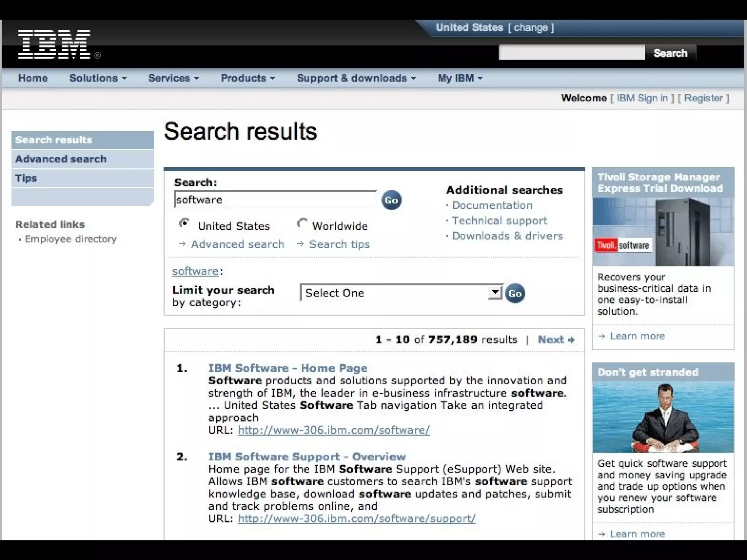Open the Products menu

pyautogui.click(x=248, y=78)
